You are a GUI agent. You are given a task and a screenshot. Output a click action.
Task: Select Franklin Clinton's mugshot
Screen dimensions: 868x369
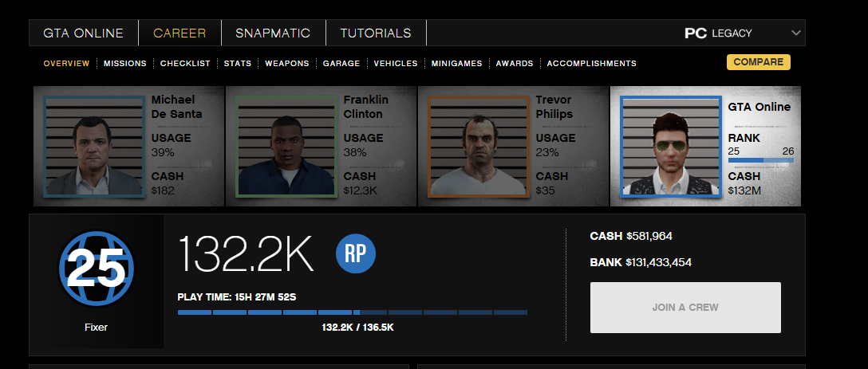286,147
